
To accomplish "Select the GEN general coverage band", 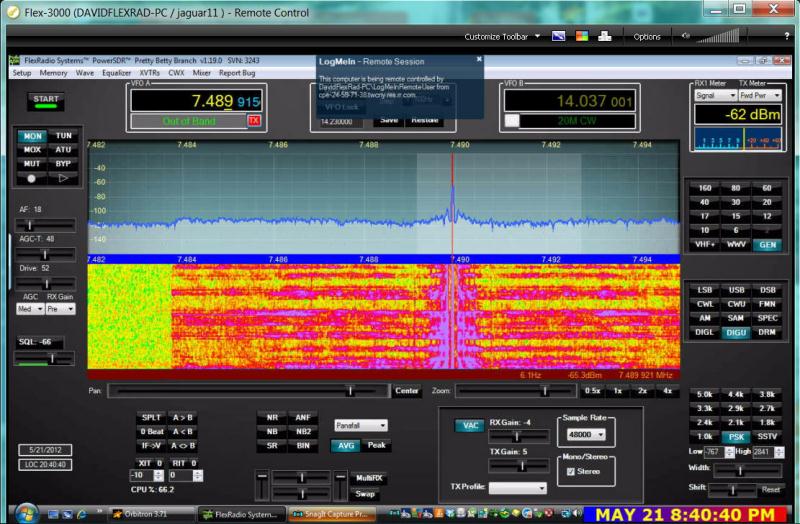I will (x=767, y=245).
